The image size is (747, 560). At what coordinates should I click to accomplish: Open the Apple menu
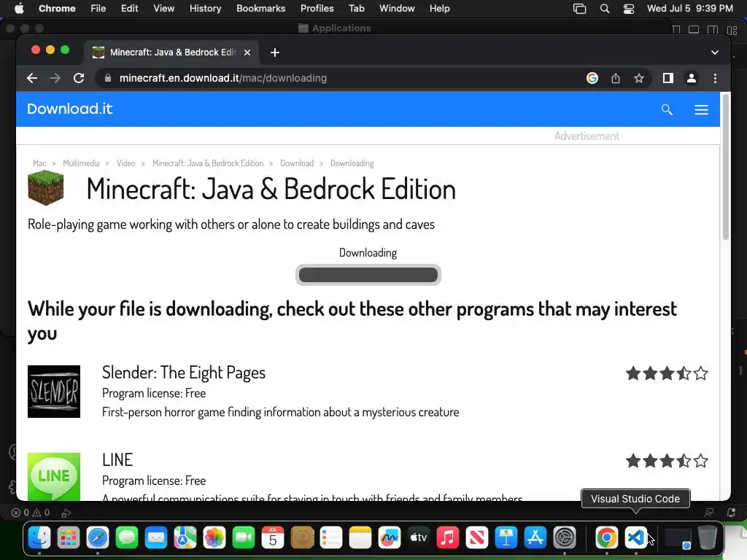click(x=19, y=9)
